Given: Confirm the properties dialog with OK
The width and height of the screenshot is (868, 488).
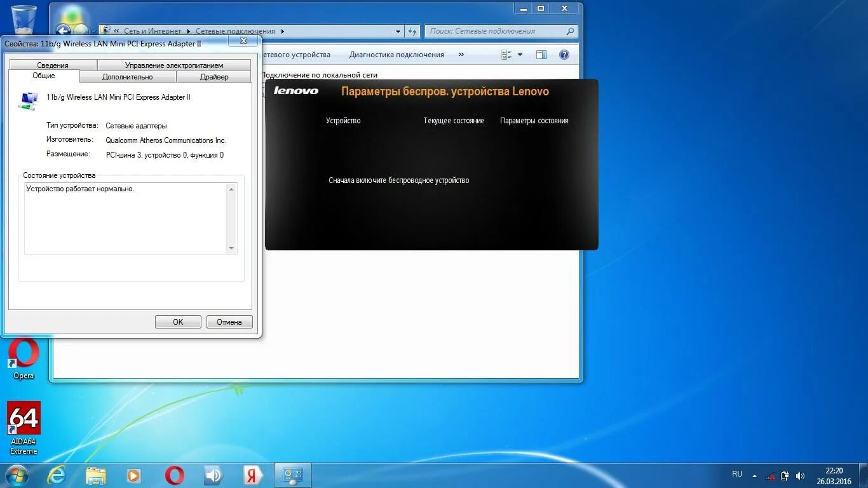Looking at the screenshot, I should 178,322.
